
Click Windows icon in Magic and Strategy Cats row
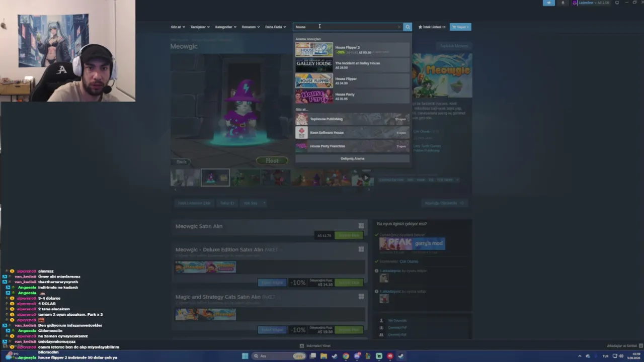pos(361,297)
